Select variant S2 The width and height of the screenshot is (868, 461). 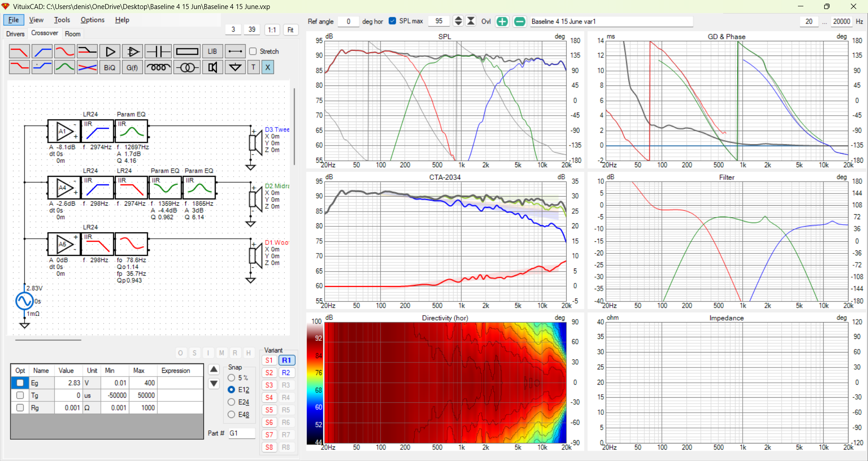tap(269, 372)
